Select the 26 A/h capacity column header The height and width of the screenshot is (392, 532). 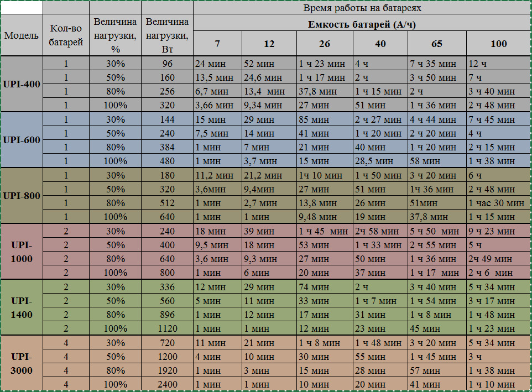(x=325, y=44)
